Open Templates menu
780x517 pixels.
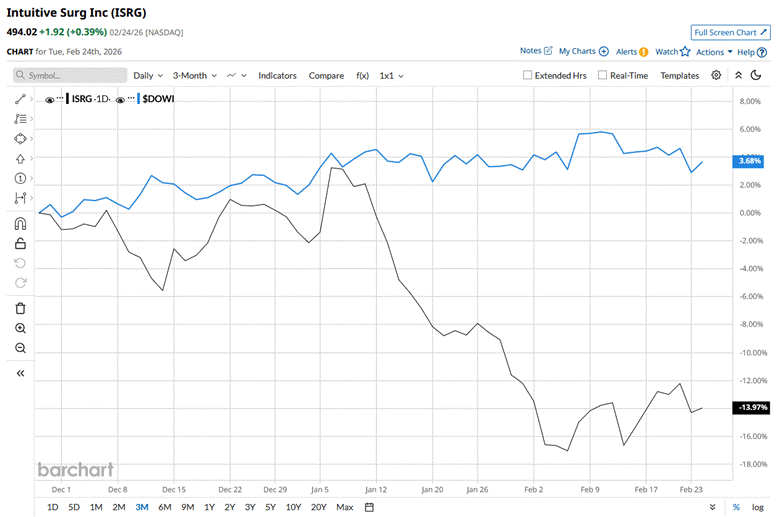click(x=680, y=76)
